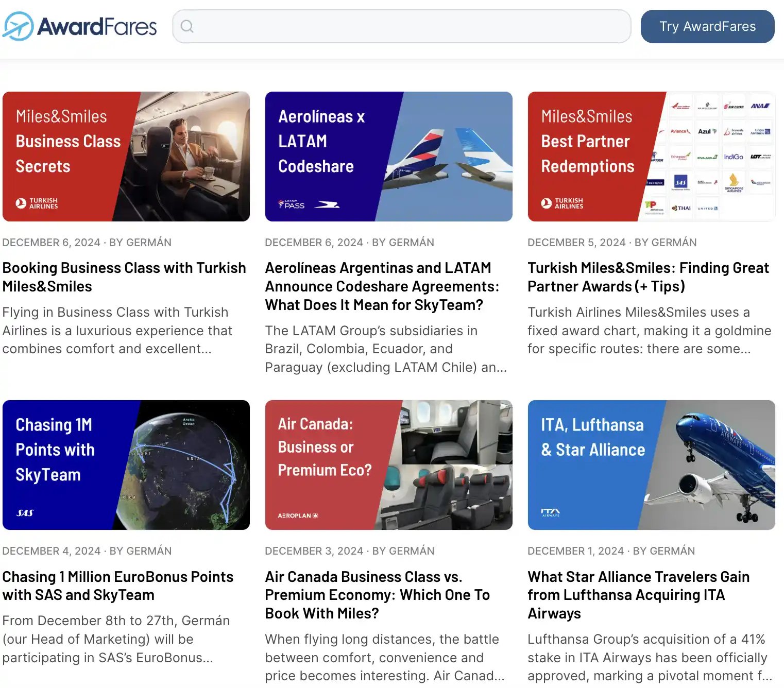Click excerpt starting From December 8th to 27th
The width and height of the screenshot is (784, 688).
point(116,639)
